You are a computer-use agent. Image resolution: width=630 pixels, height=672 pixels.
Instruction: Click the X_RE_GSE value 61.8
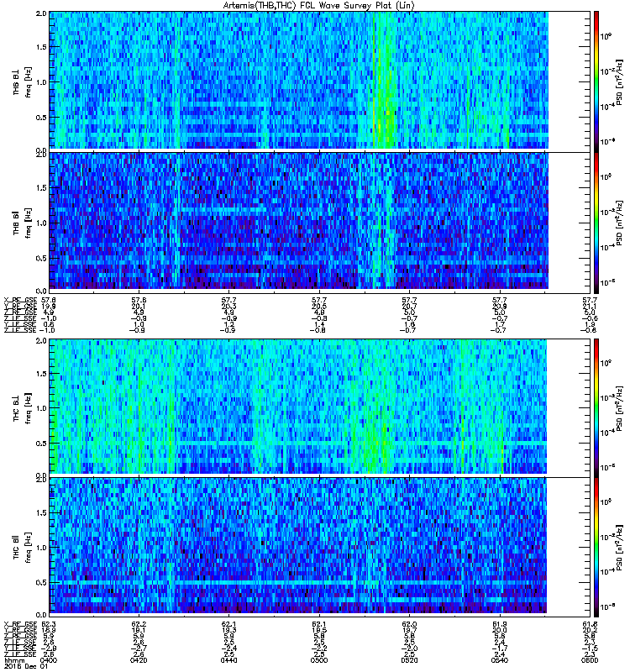click(590, 624)
